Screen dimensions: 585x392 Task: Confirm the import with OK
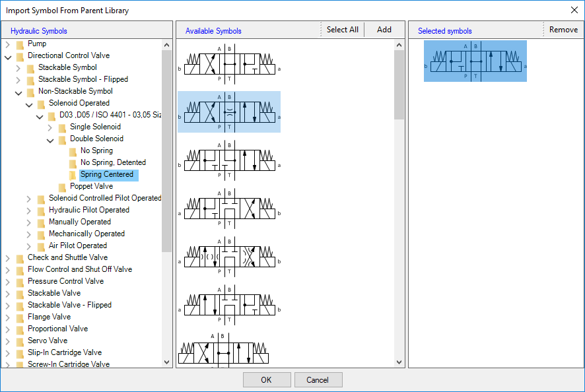click(x=266, y=379)
